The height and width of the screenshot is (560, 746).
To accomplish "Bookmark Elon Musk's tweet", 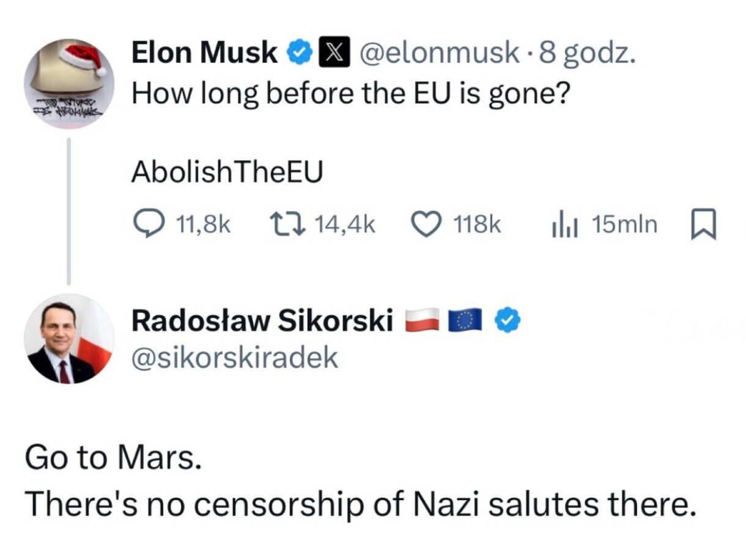I will pos(703,226).
